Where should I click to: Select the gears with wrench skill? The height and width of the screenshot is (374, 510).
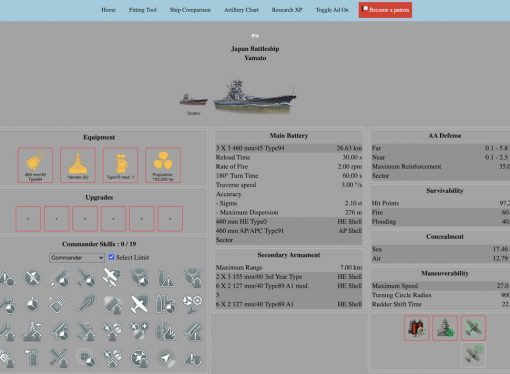pos(192,304)
